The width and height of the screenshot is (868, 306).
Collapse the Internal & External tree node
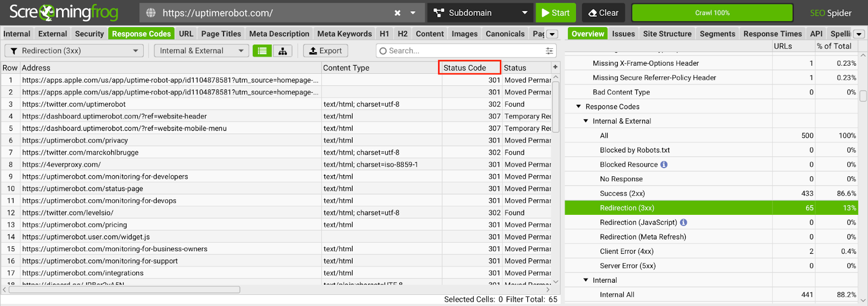(x=586, y=121)
